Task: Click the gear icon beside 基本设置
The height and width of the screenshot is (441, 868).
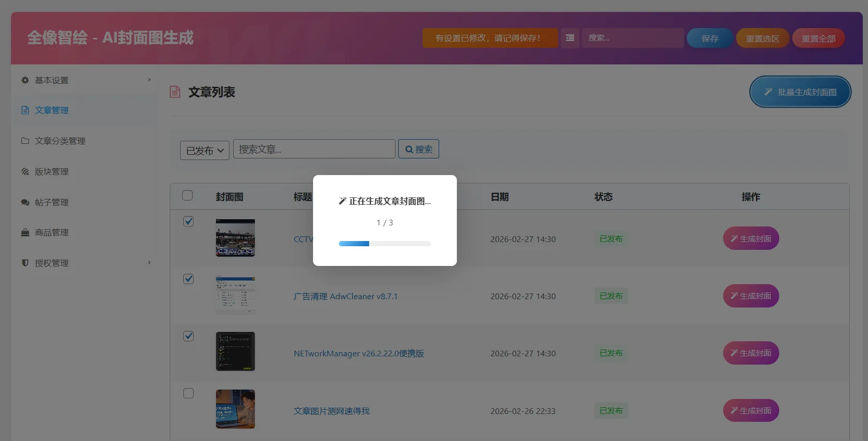Action: 25,80
